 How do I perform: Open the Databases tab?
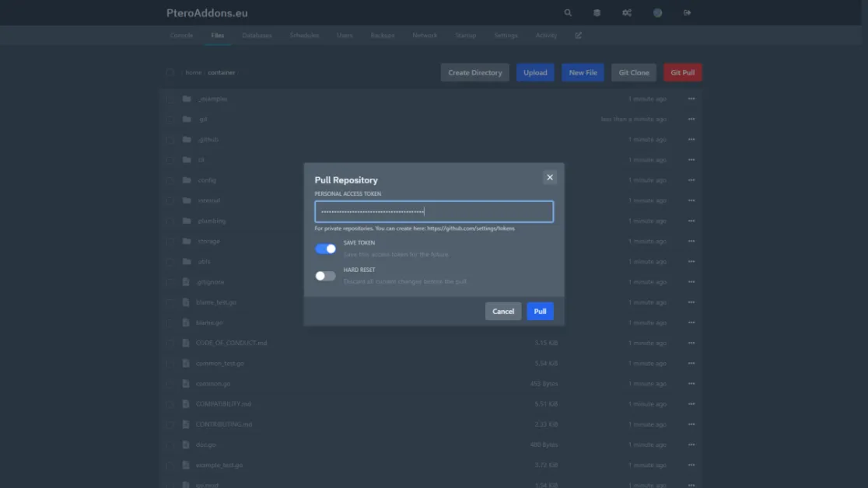[x=257, y=36]
